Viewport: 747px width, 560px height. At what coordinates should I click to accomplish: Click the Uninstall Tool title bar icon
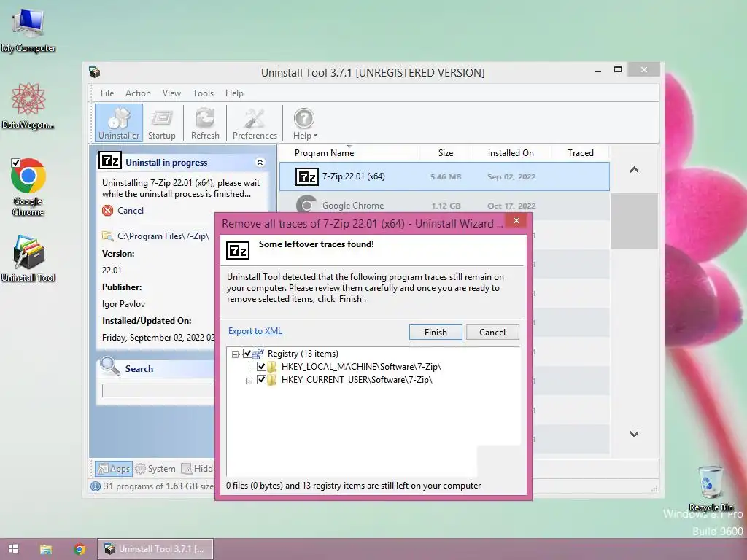point(94,72)
